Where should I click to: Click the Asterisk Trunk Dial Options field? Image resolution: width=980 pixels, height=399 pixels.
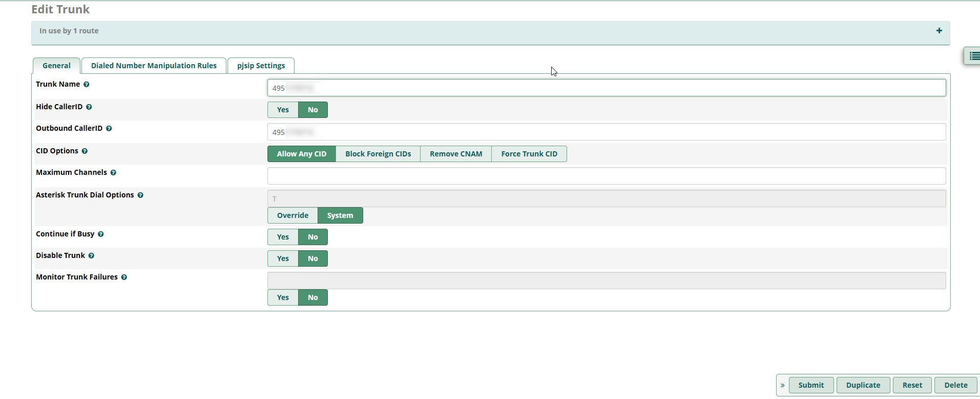pos(607,198)
